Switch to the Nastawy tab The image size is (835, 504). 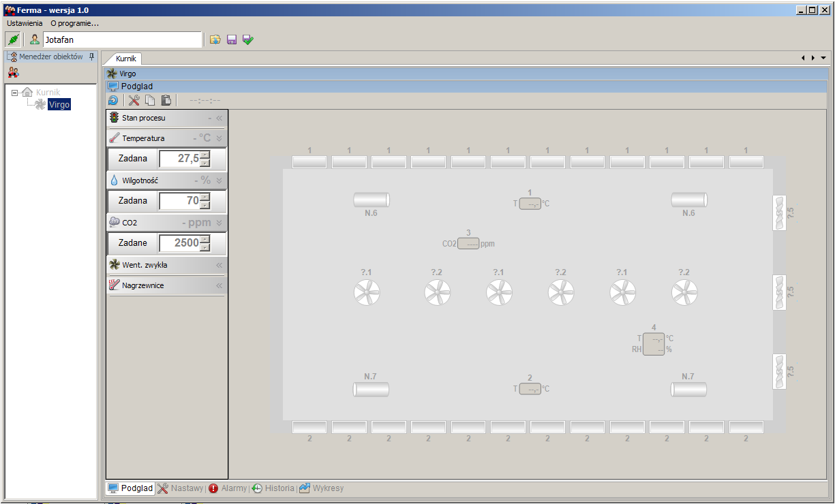(x=181, y=488)
